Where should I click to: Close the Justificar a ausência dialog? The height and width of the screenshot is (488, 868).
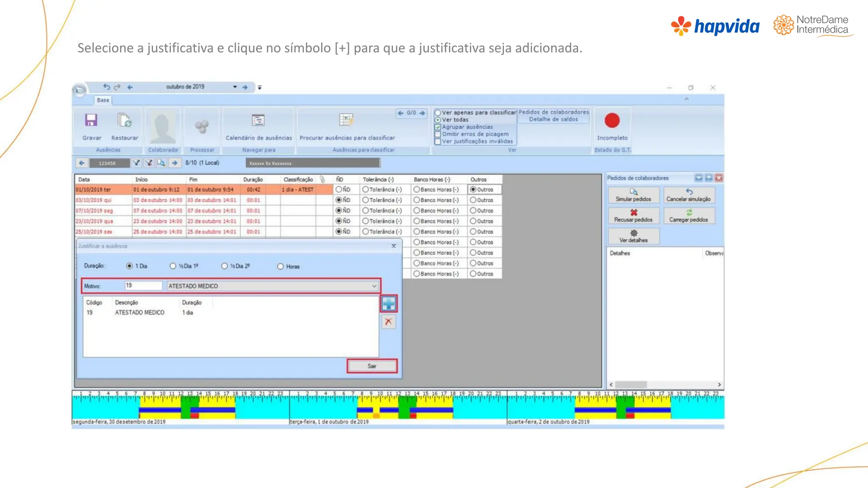tap(394, 246)
